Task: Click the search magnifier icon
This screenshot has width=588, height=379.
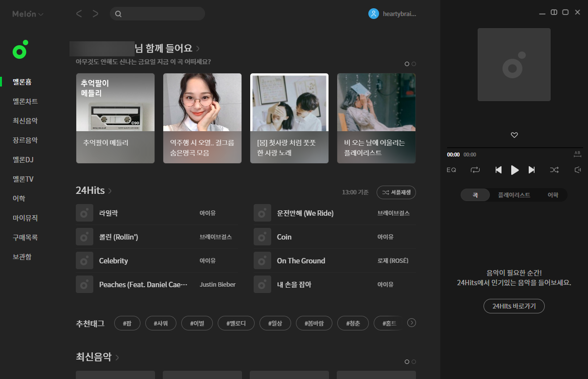Action: click(119, 14)
